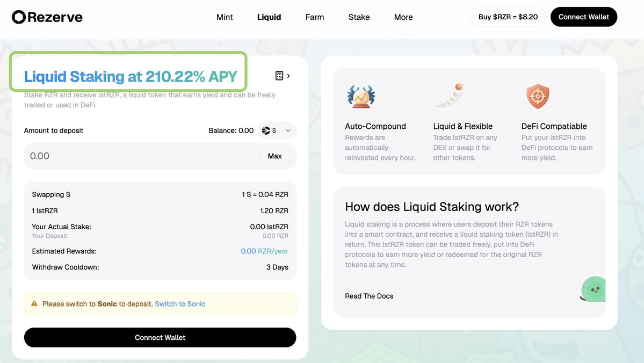Click the Liquid & Flexible title

(x=463, y=126)
